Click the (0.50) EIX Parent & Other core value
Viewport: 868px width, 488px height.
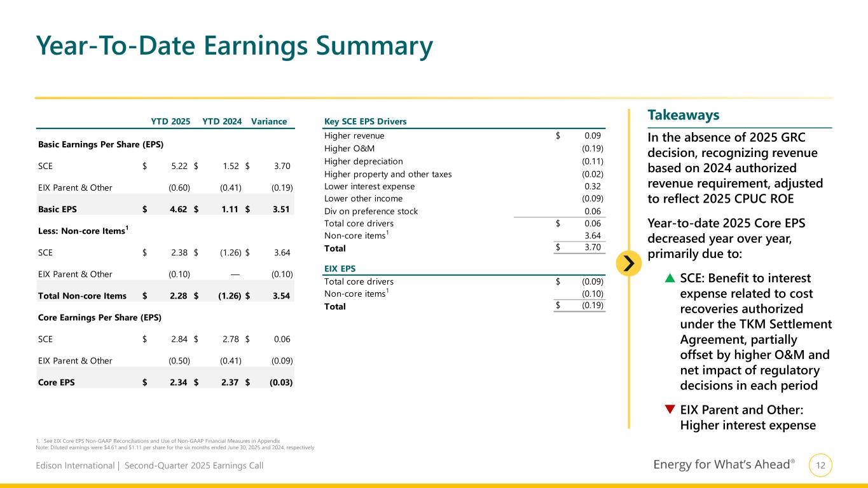coord(179,361)
